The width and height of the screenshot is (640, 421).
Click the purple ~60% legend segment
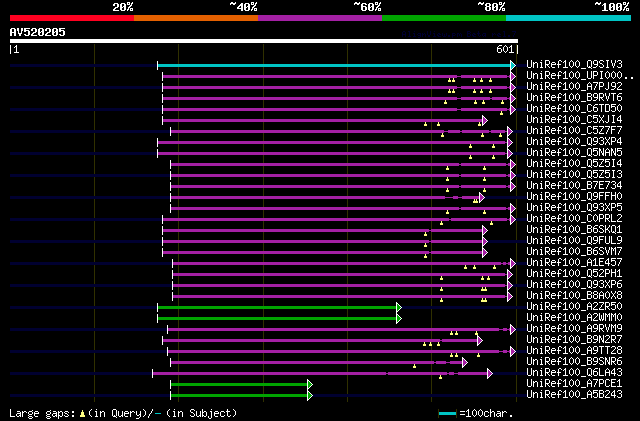(x=320, y=18)
